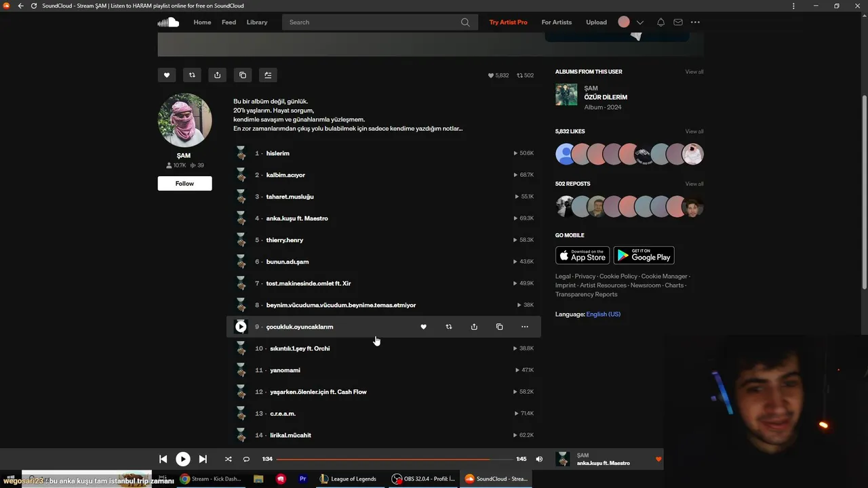
Task: Skip to next track in player
Action: coord(203,459)
